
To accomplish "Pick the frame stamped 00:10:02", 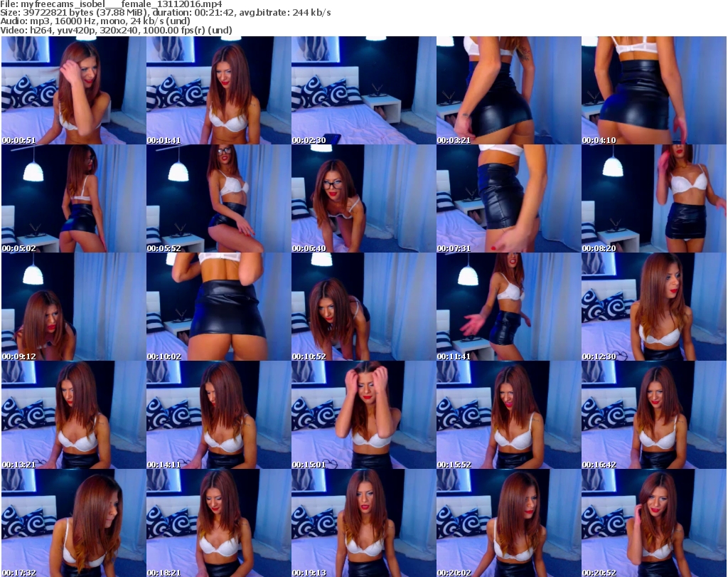I will pos(219,307).
